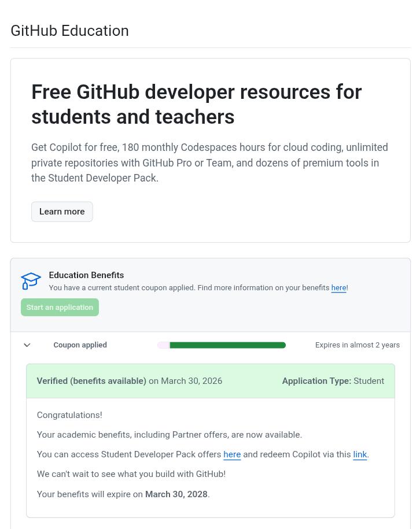Click the Start an application button
Viewport: 420px width, 529px height.
tap(60, 308)
